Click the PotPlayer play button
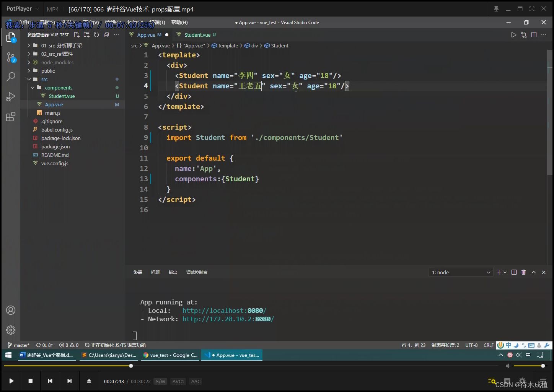 (x=11, y=381)
